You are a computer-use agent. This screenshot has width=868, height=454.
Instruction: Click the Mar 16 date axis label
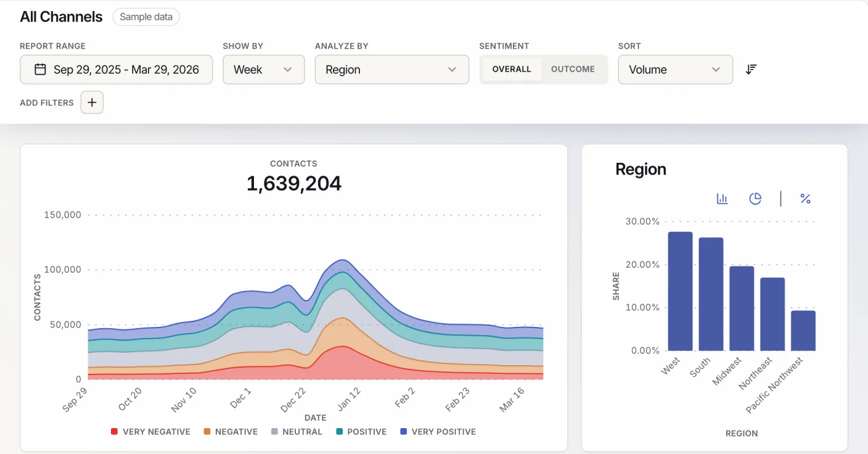coord(512,400)
